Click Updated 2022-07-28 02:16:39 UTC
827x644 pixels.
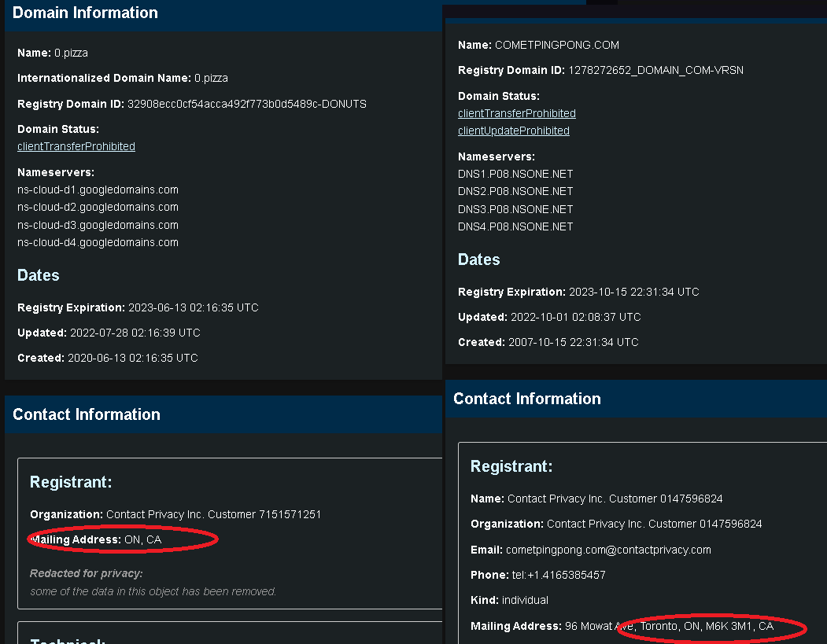coord(109,333)
